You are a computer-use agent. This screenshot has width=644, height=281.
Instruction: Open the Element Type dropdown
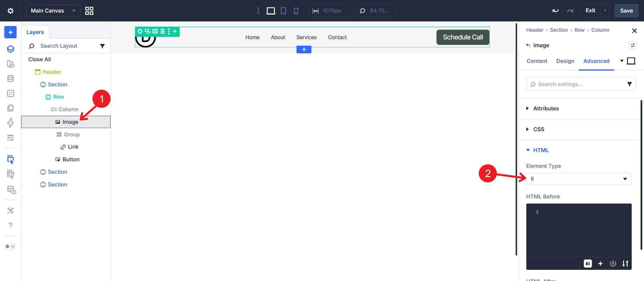[579, 179]
